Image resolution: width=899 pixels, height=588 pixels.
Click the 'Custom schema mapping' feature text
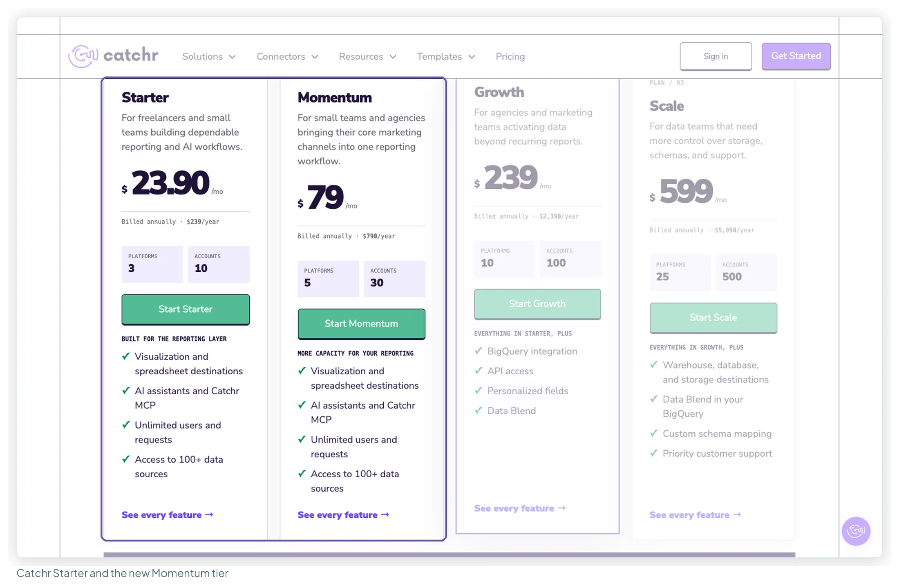coord(717,434)
